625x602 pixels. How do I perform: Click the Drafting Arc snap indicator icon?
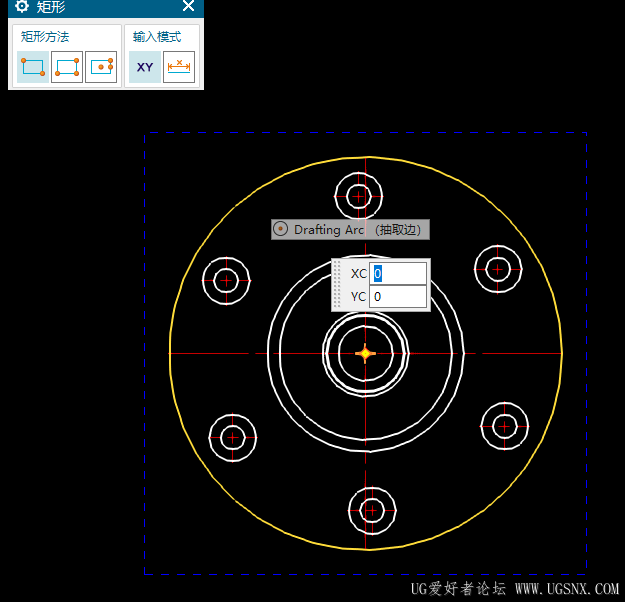pyautogui.click(x=281, y=229)
